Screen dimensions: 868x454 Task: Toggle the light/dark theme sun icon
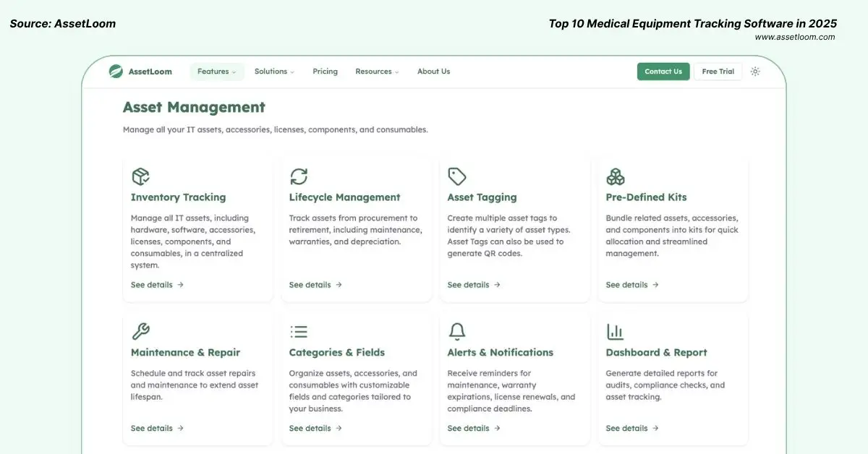755,72
